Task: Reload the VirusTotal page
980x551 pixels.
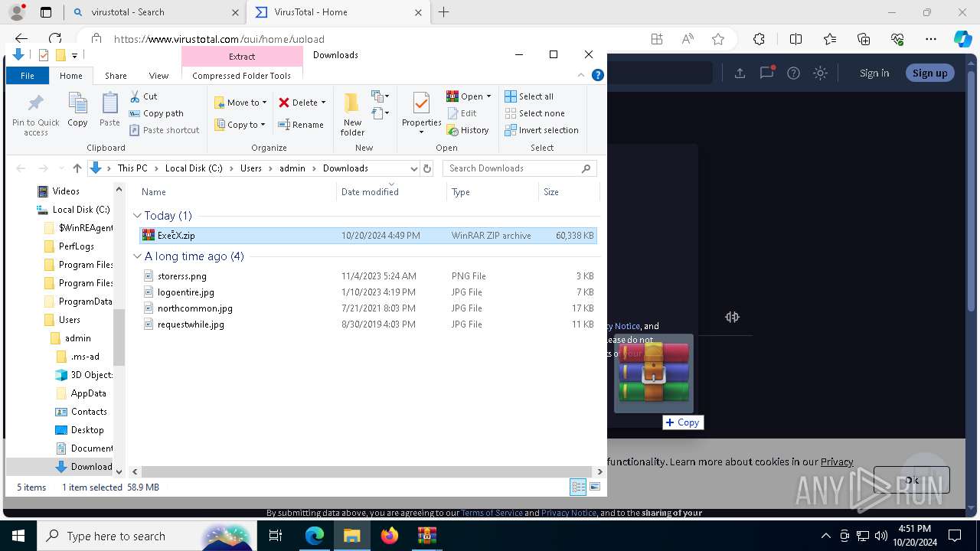Action: [55, 39]
